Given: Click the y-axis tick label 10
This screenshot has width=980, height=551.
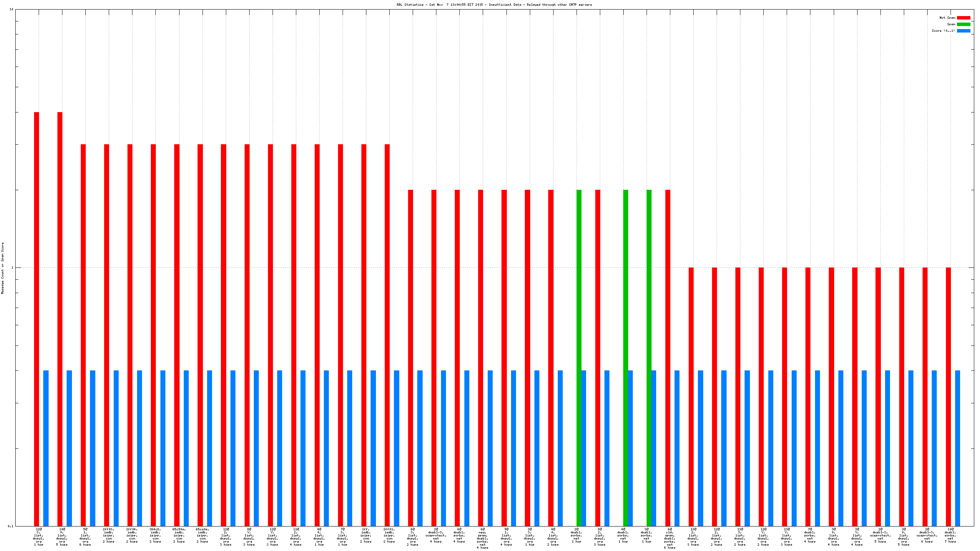Looking at the screenshot, I should [x=11, y=9].
